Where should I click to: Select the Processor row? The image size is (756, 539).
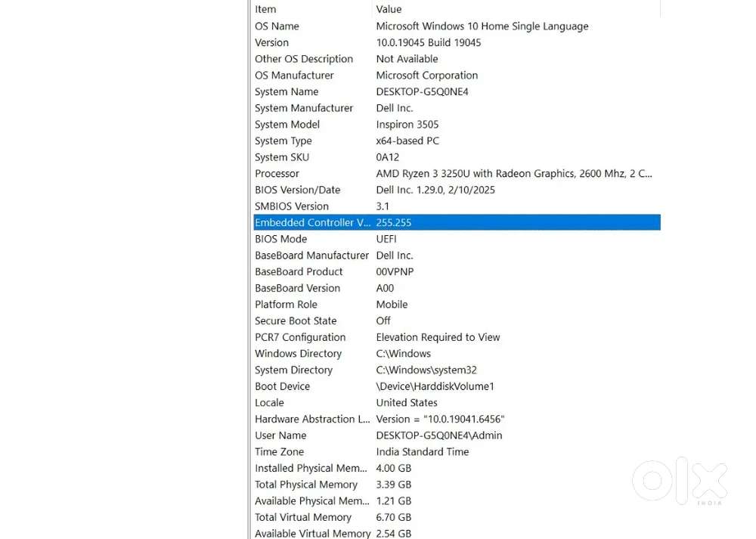[x=457, y=174]
